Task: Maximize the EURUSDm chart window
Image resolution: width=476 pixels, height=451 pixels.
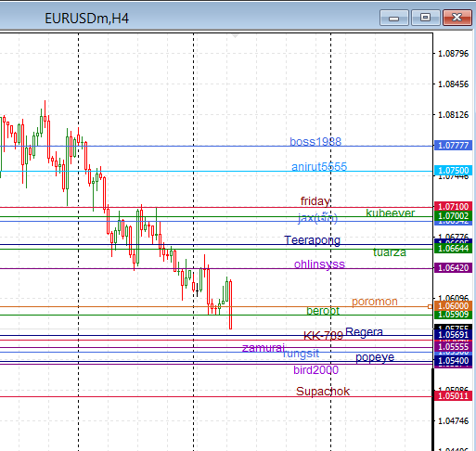Action: click(426, 18)
